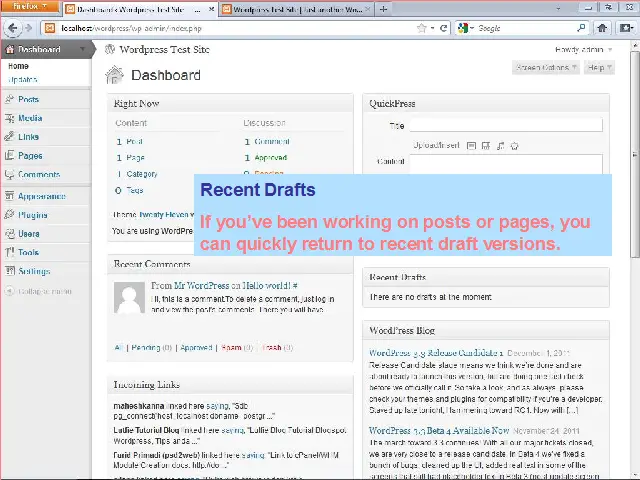Click QuickPress add audio icon
Viewport: 640px width, 480px height.
[x=500, y=146]
